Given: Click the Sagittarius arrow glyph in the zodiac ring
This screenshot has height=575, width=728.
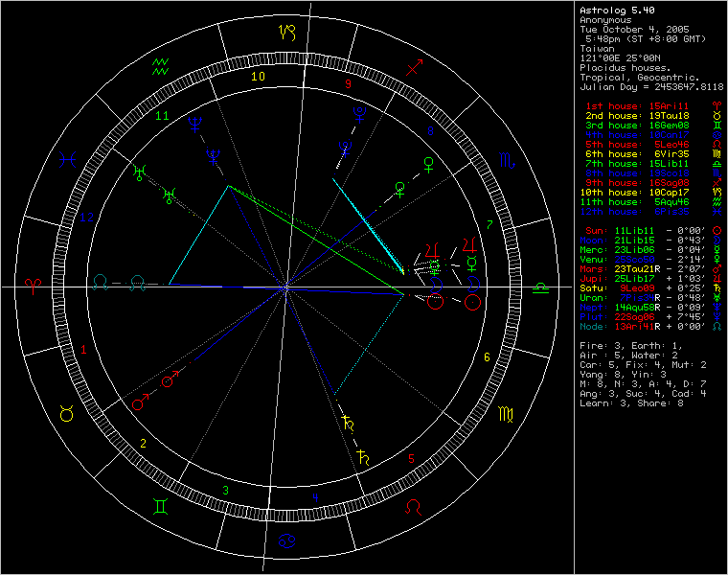Looking at the screenshot, I should (x=415, y=67).
